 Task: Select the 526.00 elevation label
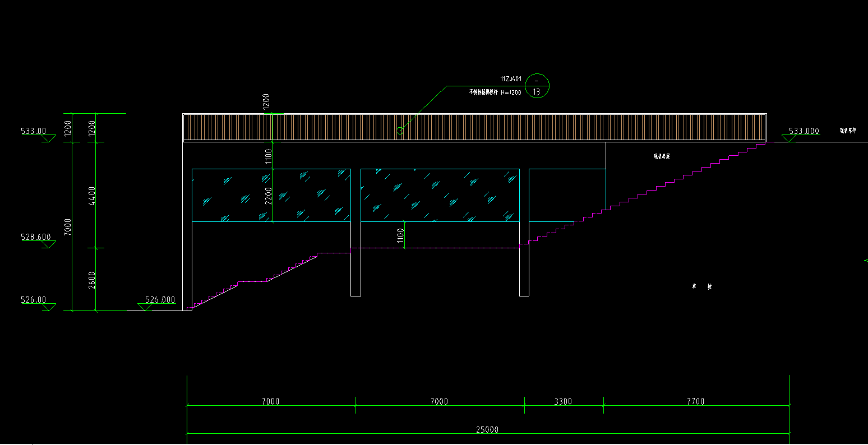point(33,300)
